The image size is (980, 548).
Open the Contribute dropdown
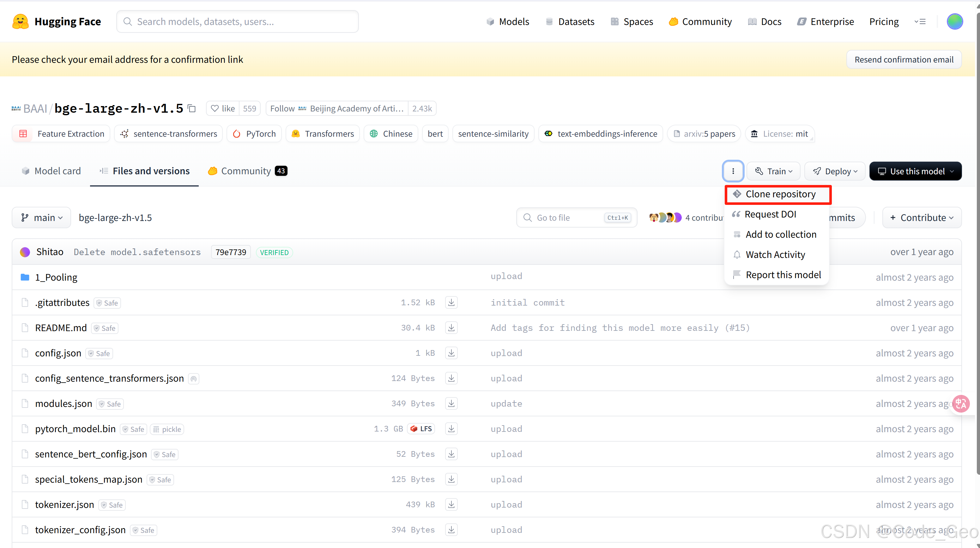click(x=922, y=218)
